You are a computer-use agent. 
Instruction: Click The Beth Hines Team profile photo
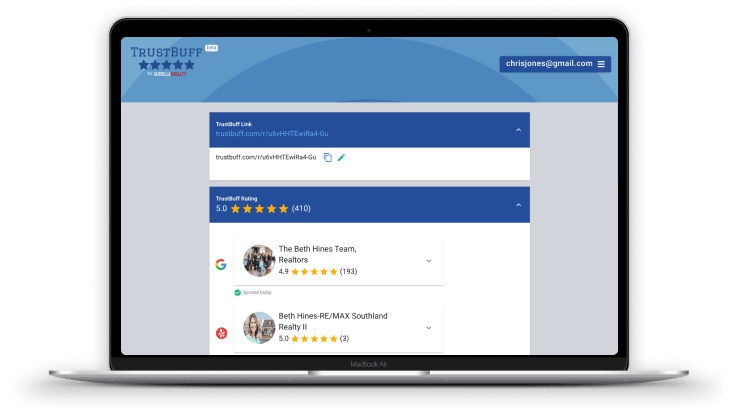[x=259, y=260]
